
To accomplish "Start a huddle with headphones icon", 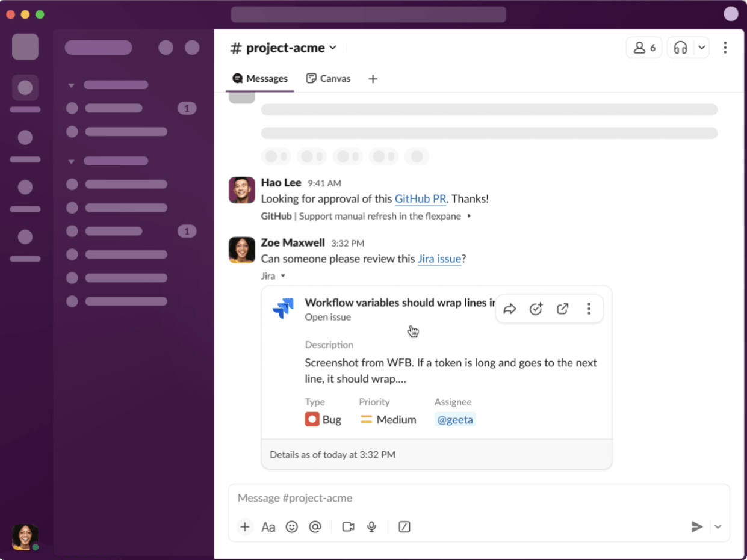I will coord(680,48).
